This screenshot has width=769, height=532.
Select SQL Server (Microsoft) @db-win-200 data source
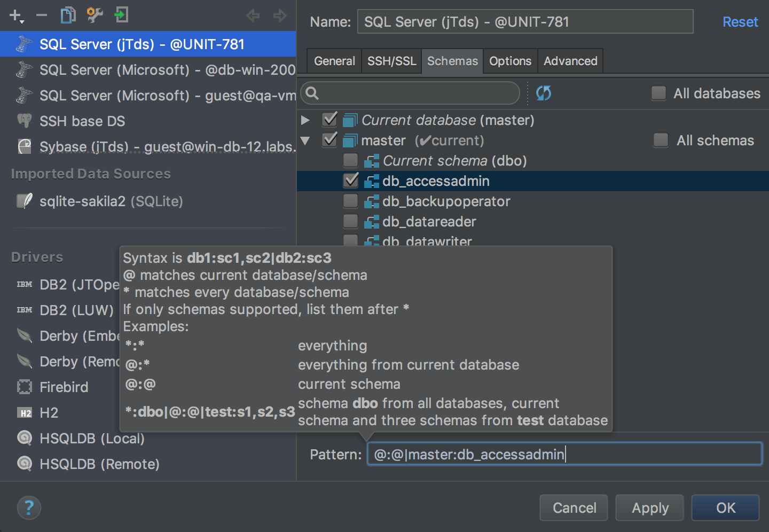pyautogui.click(x=148, y=69)
